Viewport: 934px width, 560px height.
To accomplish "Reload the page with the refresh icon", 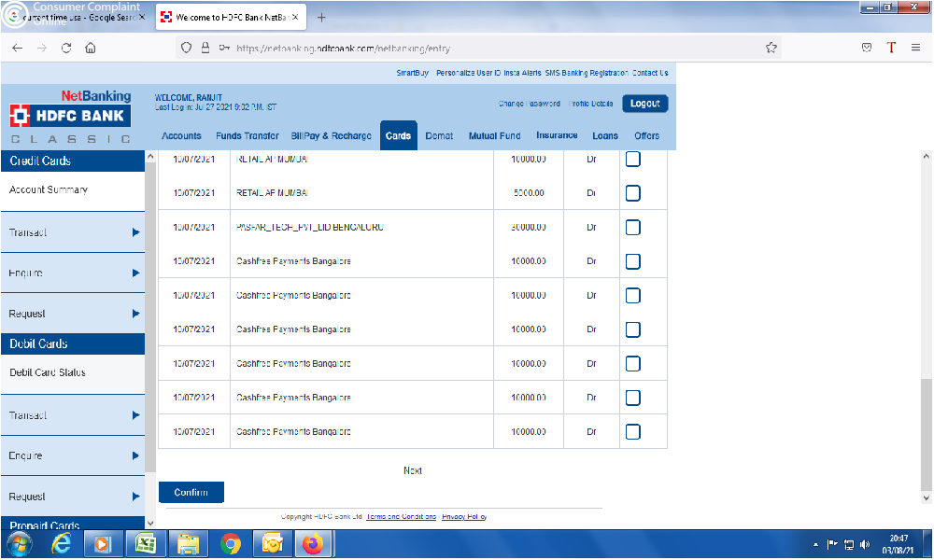I will (66, 48).
